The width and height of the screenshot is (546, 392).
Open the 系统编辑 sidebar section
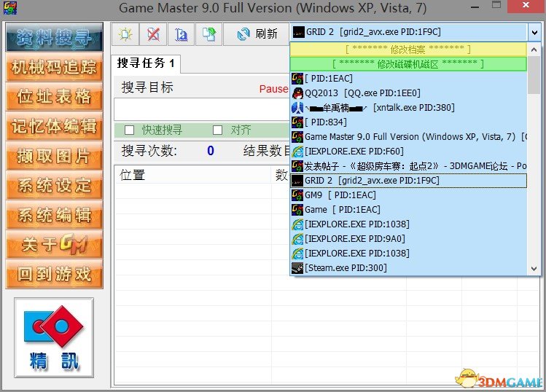click(x=55, y=215)
